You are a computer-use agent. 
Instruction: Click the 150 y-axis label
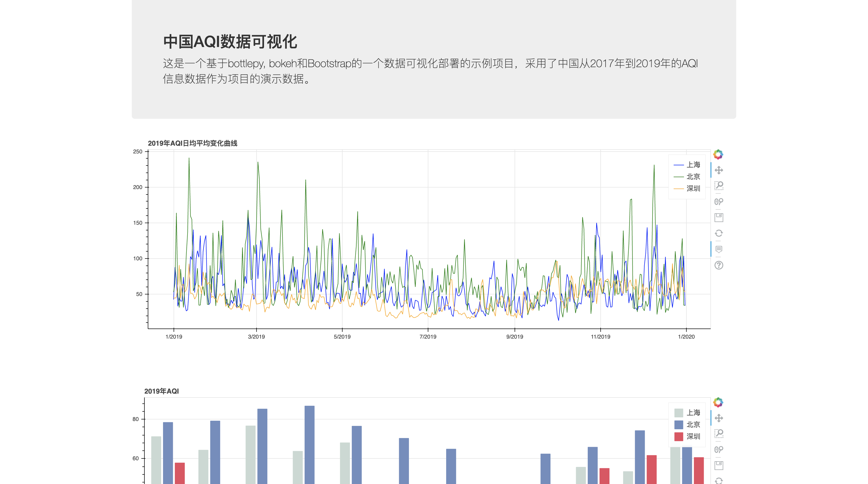pyautogui.click(x=138, y=223)
